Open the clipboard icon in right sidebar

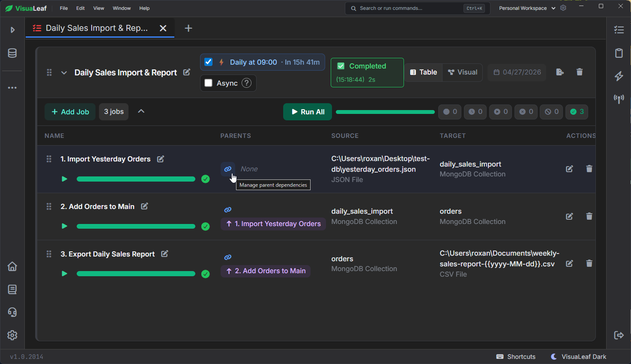619,53
